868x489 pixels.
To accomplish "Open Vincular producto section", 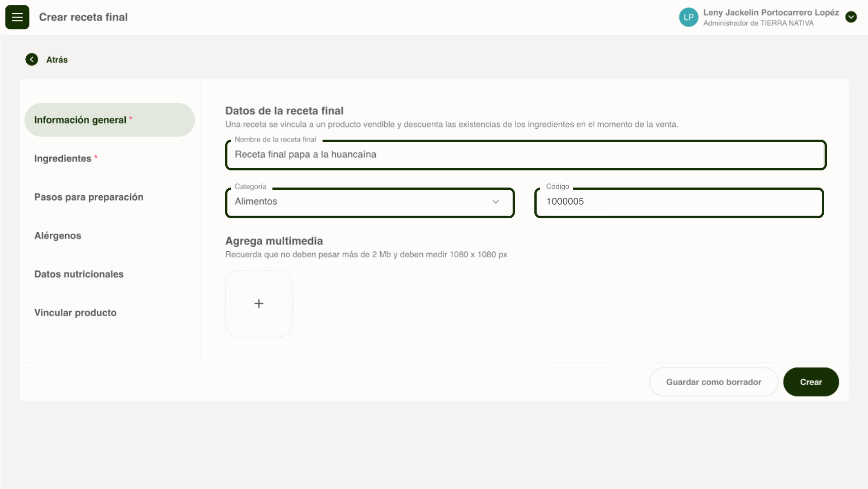I will point(75,313).
